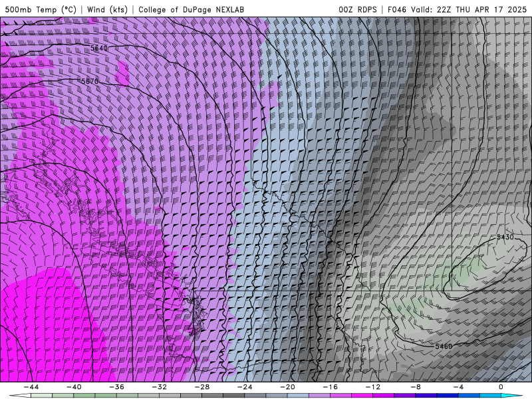Click the -40 colorbar tick label
Image resolution: width=532 pixels, height=399 pixels.
point(74,387)
